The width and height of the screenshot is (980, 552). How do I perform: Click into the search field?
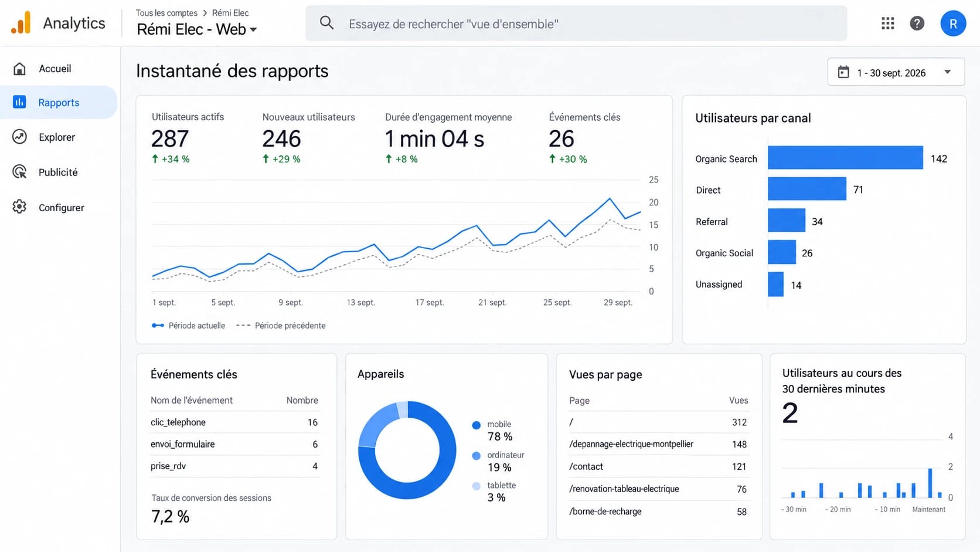[x=576, y=23]
